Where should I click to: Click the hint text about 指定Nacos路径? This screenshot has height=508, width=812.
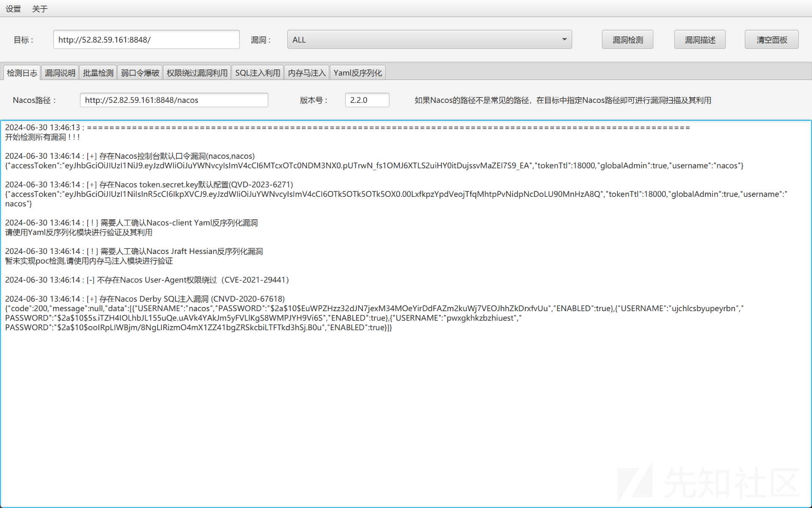(x=563, y=100)
